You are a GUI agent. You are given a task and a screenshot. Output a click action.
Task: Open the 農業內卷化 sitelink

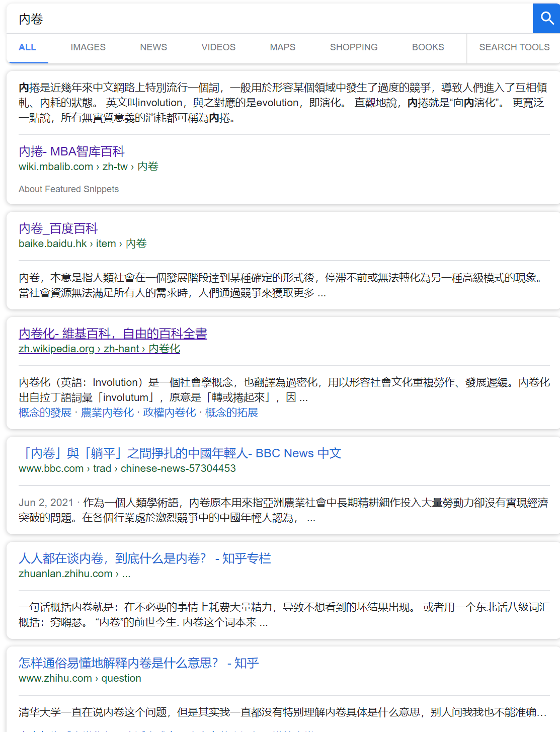[107, 413]
